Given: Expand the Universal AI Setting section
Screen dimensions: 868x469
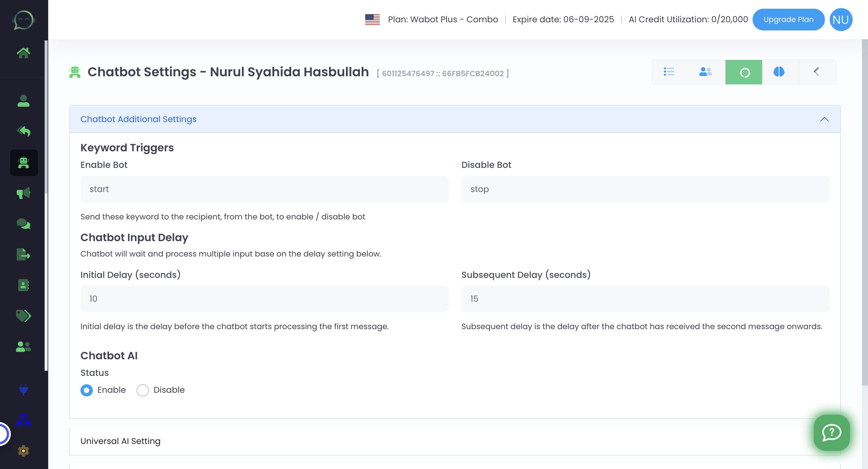Looking at the screenshot, I should pyautogui.click(x=120, y=441).
